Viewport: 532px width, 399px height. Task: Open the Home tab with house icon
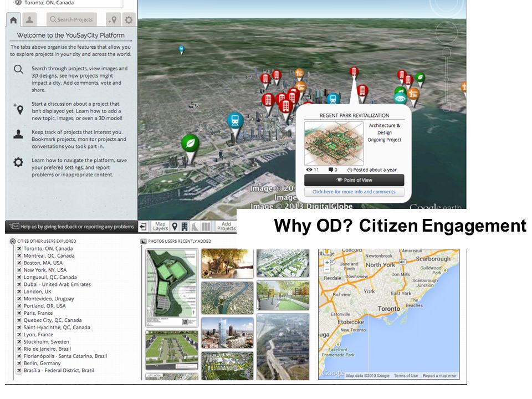[13, 20]
